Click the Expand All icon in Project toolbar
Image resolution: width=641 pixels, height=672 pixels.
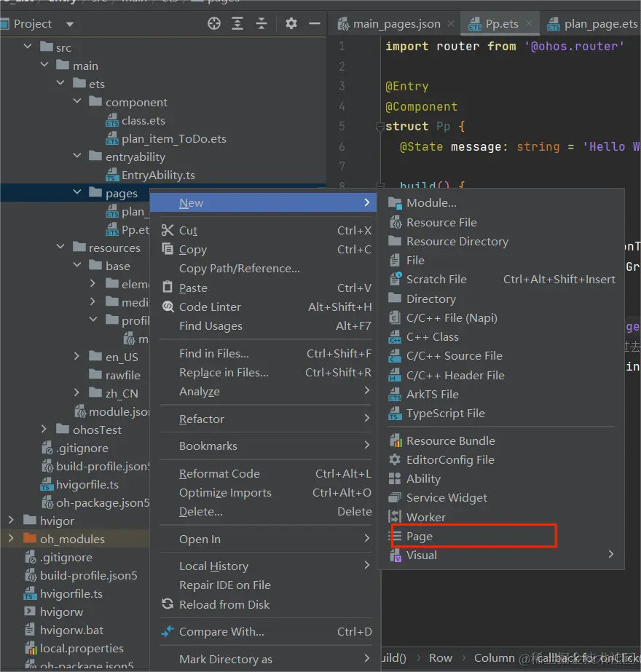[x=237, y=23]
